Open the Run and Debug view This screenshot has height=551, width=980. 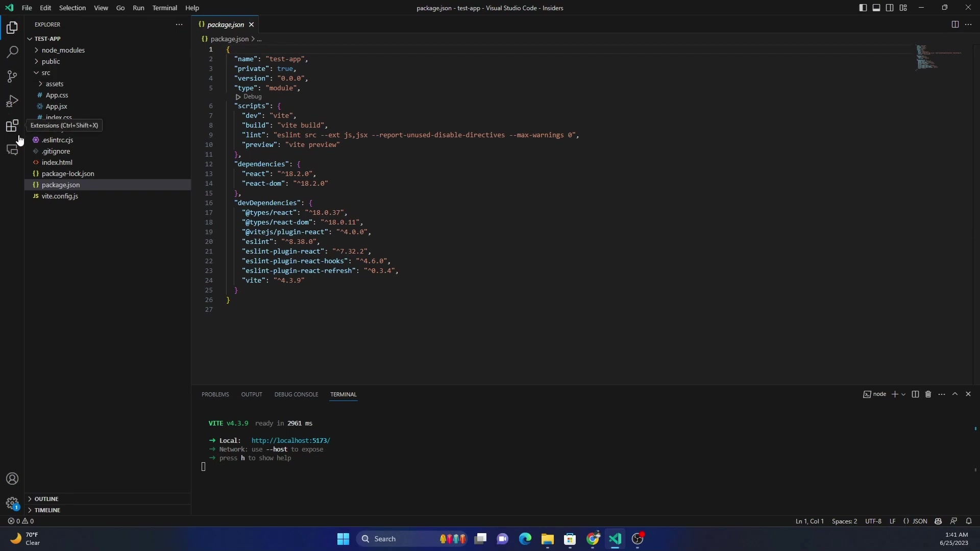click(12, 101)
